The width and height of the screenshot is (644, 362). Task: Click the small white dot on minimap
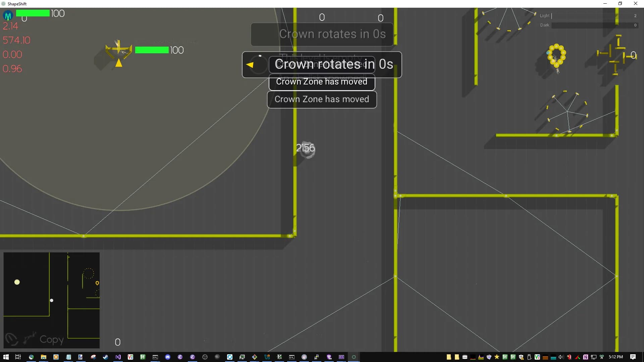[x=52, y=300]
